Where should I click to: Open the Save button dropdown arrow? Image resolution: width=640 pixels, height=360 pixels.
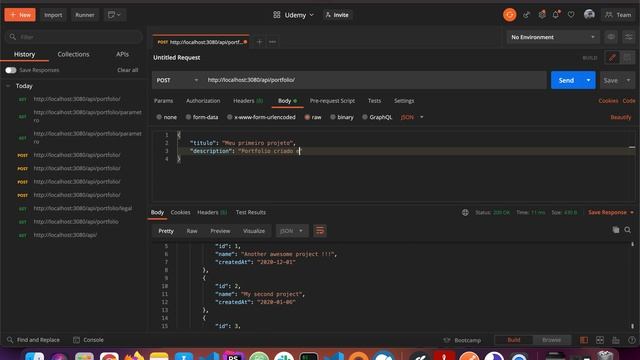628,80
